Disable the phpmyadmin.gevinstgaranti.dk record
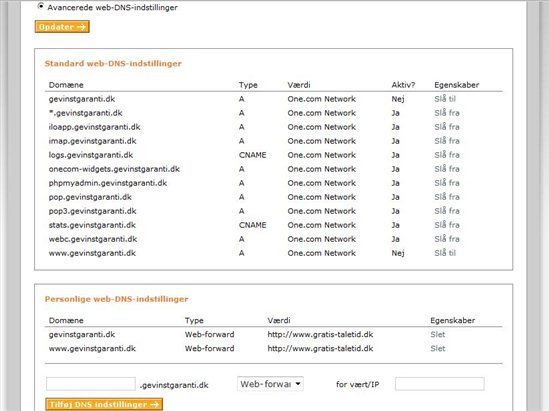 click(x=447, y=183)
